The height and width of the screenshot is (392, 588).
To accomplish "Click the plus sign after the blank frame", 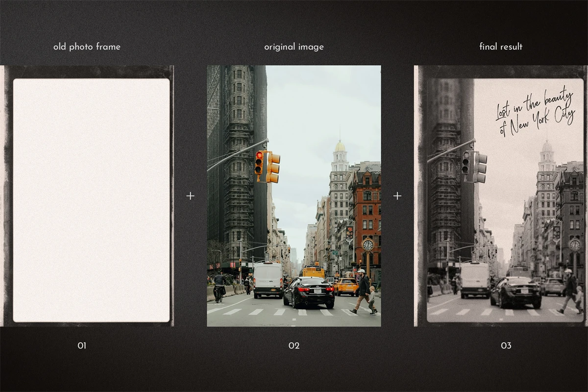I will pos(190,196).
